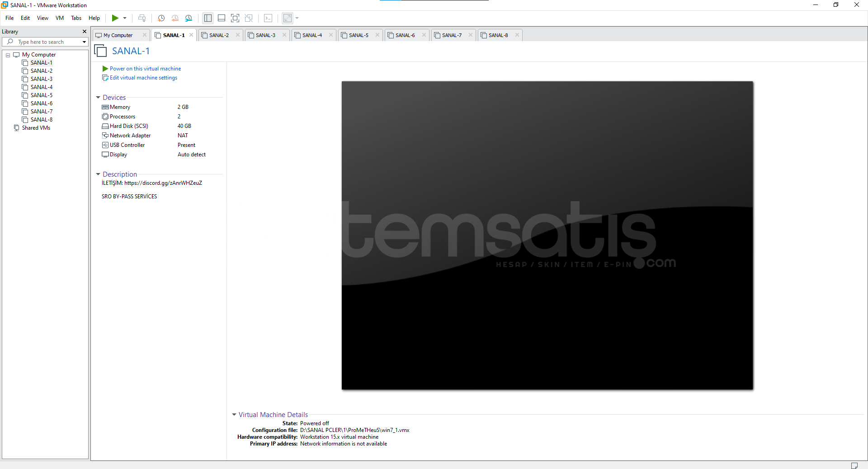
Task: Select My Computer in the library tree
Action: [39, 55]
